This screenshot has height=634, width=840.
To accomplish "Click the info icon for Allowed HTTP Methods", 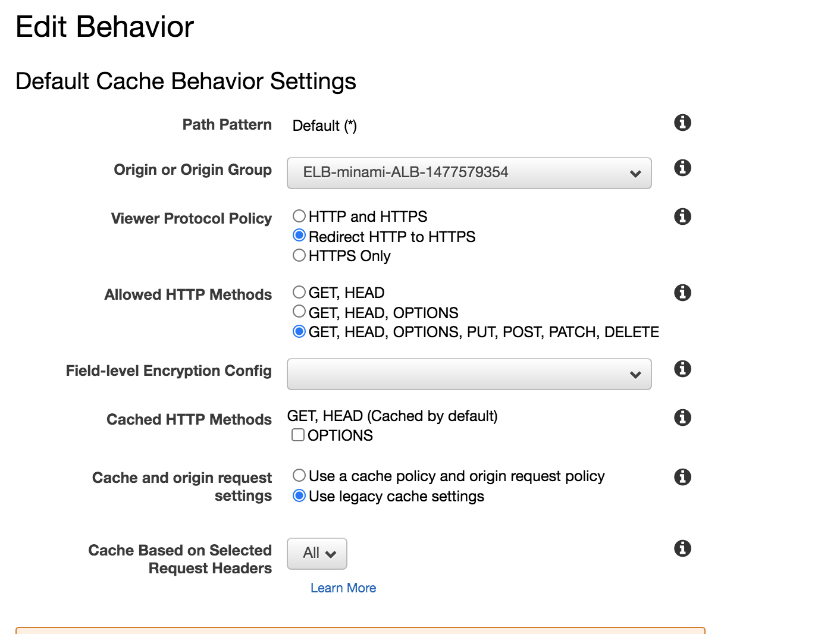I will coord(682,293).
